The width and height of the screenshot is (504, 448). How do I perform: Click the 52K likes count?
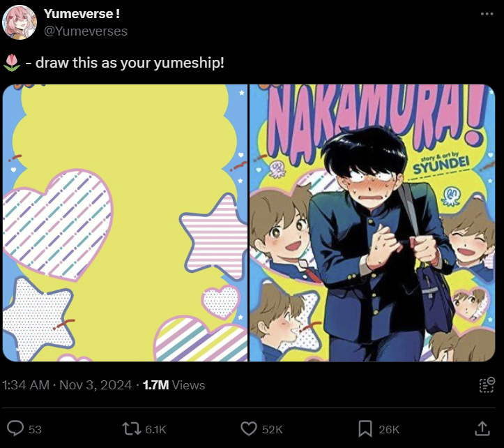[x=271, y=429]
